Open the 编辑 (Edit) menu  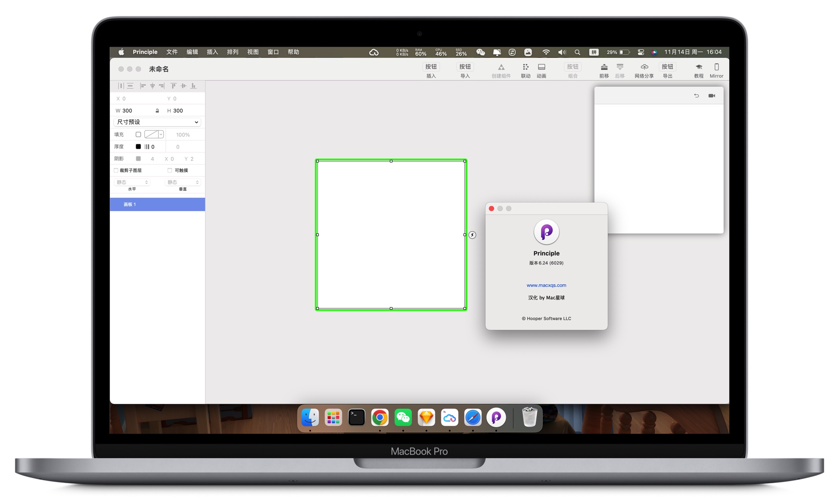point(192,52)
